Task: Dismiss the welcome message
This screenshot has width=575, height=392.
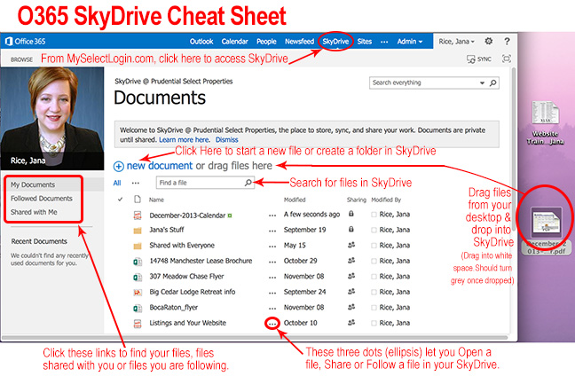Action: [226, 139]
